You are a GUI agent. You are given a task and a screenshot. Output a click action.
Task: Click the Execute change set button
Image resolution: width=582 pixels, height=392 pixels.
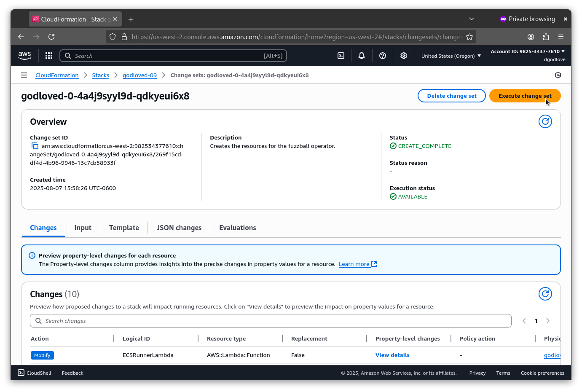coord(525,96)
